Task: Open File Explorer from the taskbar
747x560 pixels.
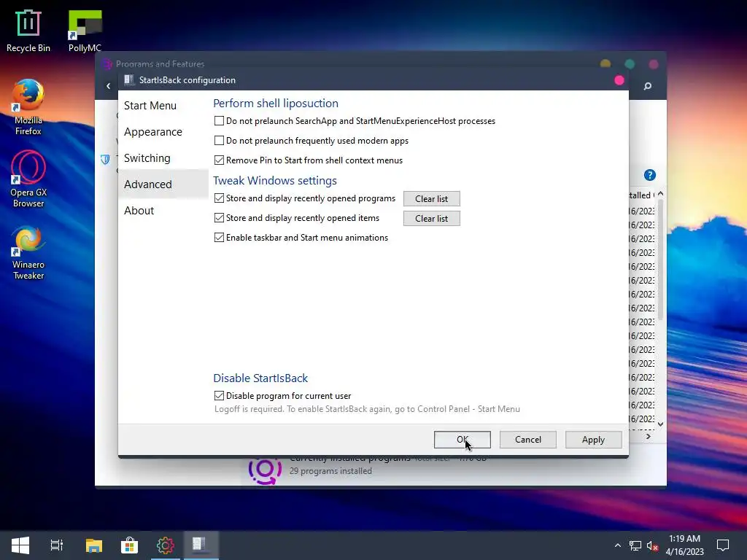Action: (94, 545)
